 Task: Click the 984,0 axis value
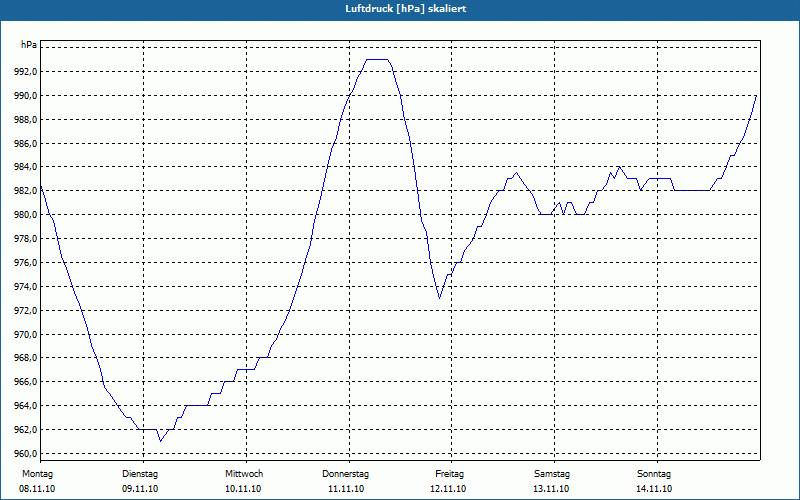[x=25, y=167]
